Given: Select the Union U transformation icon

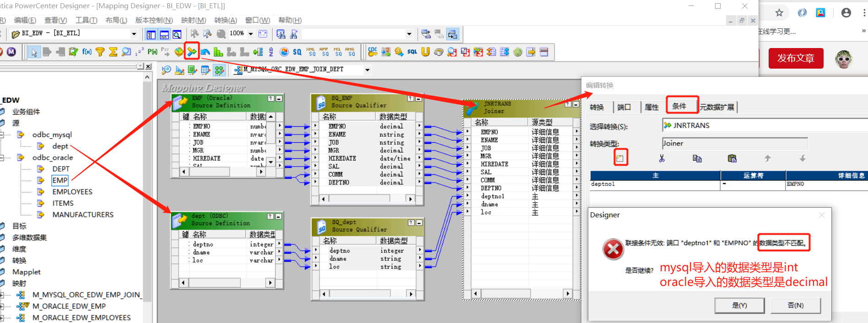Looking at the screenshot, I should tap(425, 52).
